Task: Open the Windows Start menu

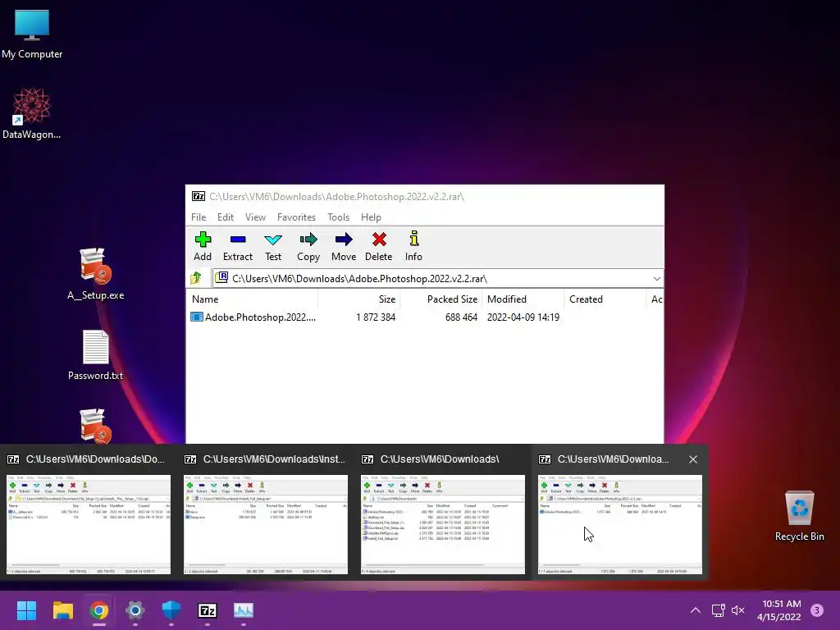Action: 26,610
